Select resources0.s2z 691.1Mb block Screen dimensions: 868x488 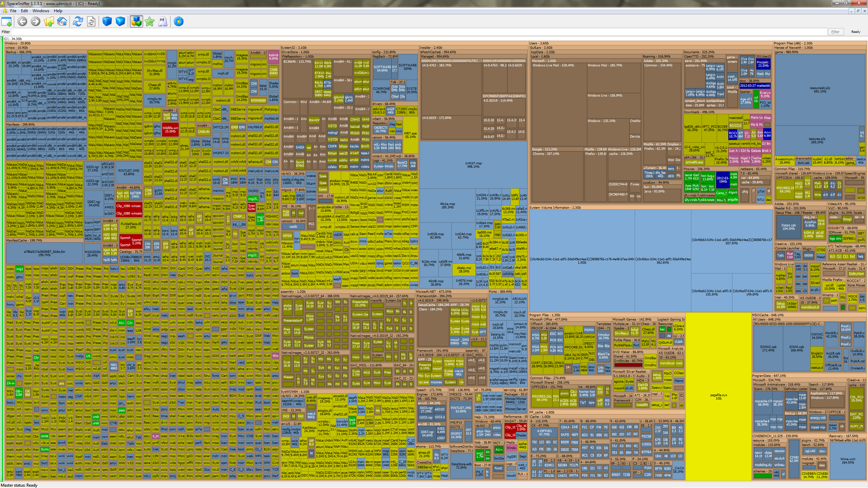(x=820, y=90)
